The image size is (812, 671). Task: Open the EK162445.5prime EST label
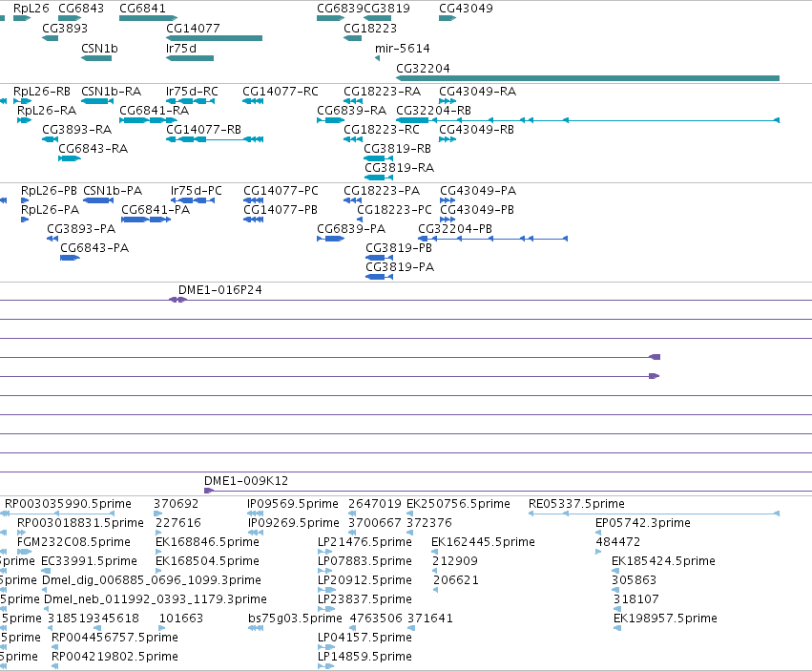click(483, 542)
